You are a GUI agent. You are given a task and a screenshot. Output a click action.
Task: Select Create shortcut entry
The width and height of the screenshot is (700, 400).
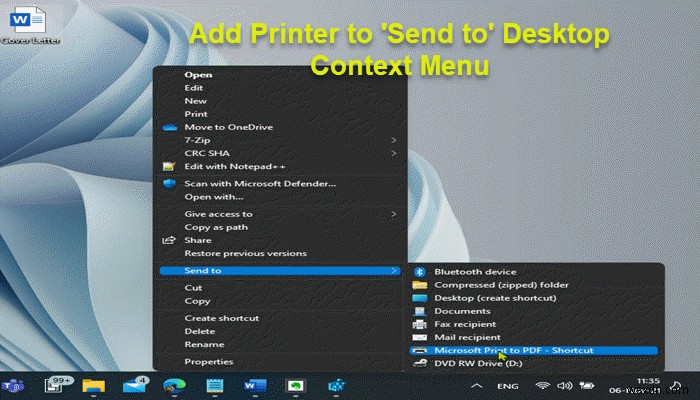[222, 318]
